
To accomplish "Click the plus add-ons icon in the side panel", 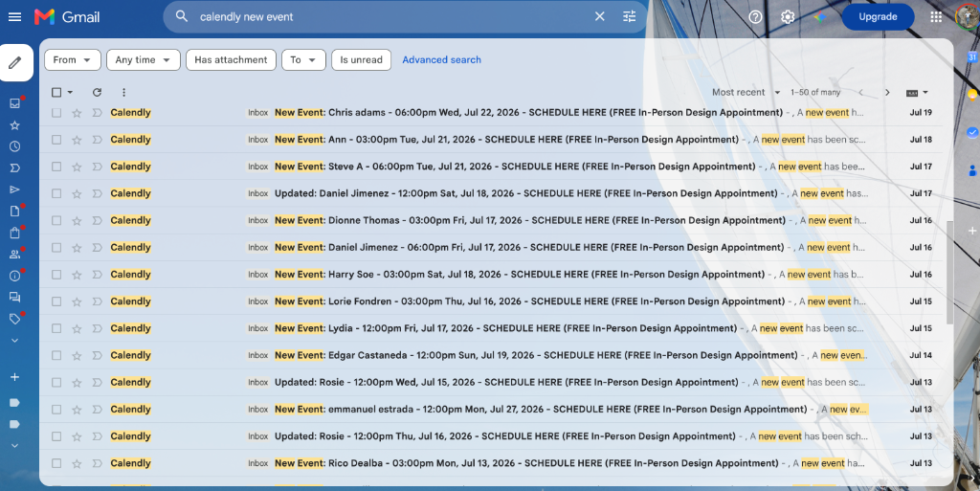I will pos(972,231).
